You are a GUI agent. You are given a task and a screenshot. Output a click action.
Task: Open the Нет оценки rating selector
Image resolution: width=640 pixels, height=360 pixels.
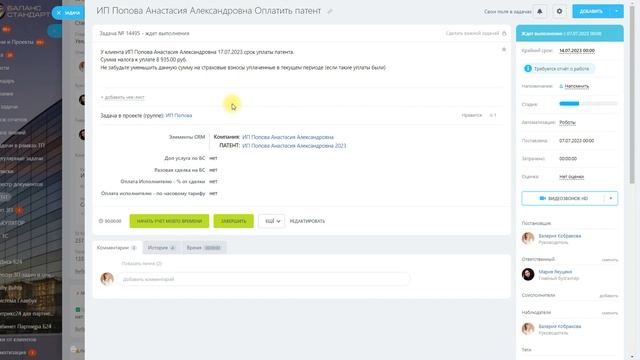point(571,177)
